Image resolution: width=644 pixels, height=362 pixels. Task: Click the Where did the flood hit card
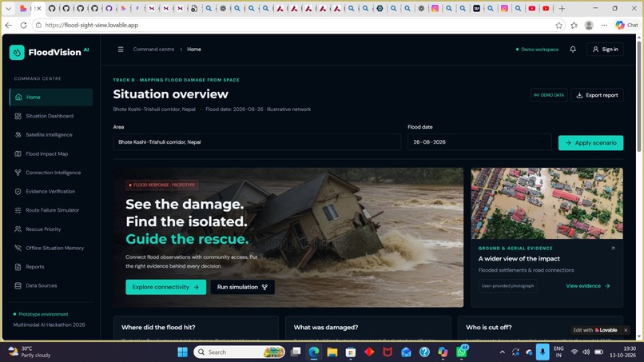coord(196,328)
